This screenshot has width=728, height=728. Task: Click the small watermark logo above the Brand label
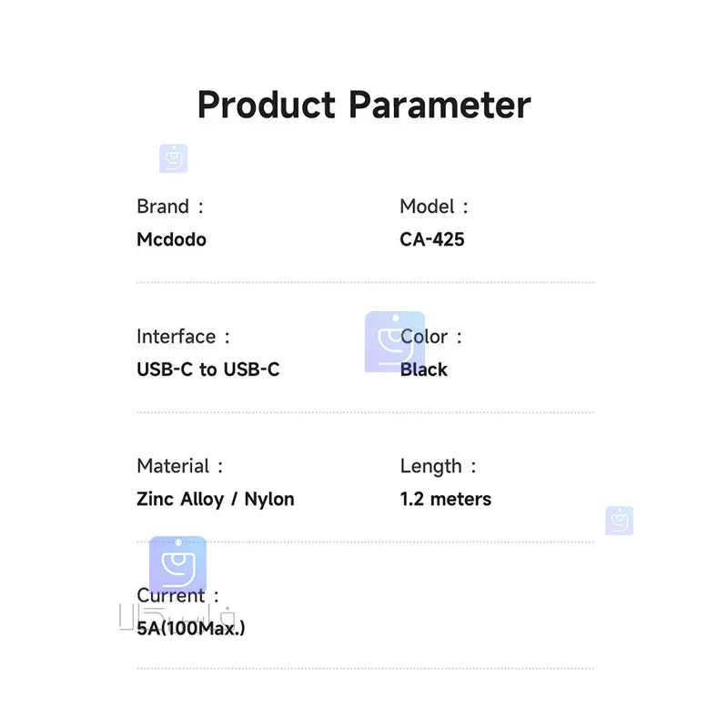click(173, 158)
